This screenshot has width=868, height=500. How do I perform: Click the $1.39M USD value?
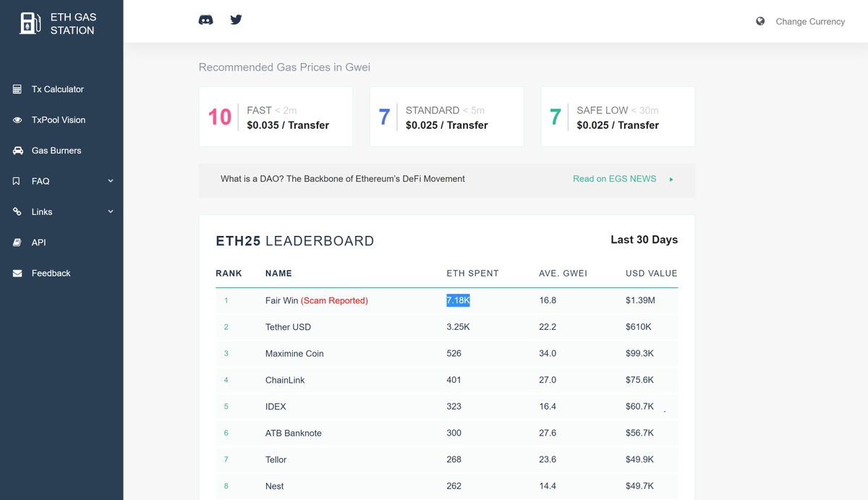[x=640, y=300]
